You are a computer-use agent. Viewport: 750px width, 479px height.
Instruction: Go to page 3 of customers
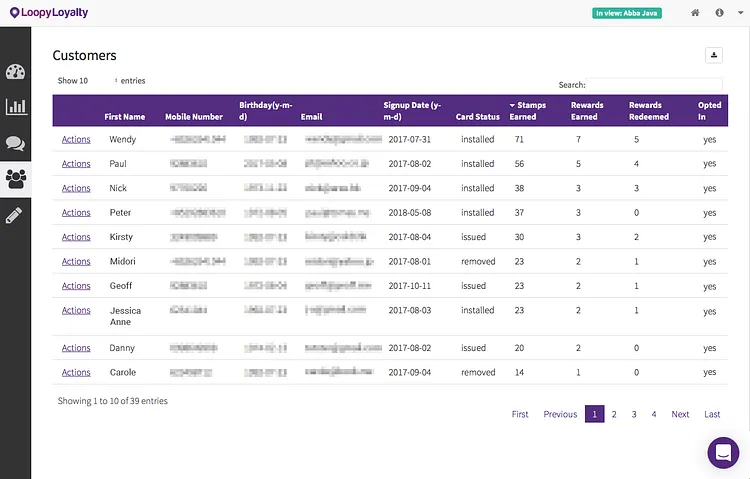tap(634, 414)
